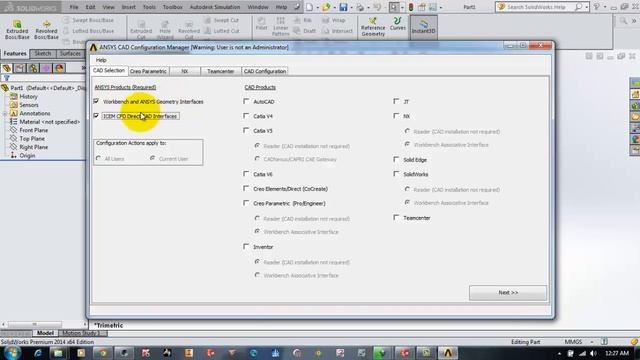
Task: Switch to the CAD Configuration tab
Action: coord(264,71)
